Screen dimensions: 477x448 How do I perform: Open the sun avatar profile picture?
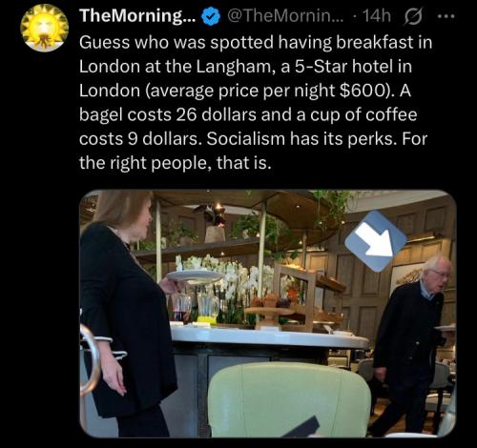click(x=45, y=28)
